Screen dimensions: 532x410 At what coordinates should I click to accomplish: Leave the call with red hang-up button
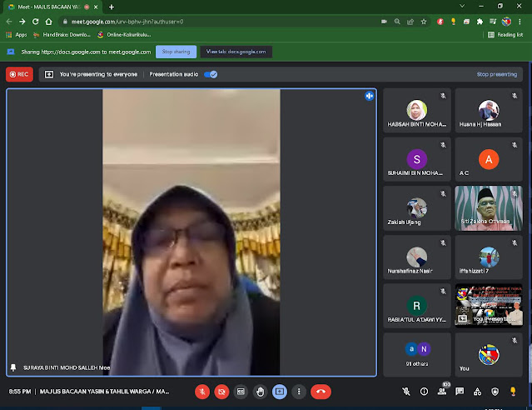coord(321,392)
